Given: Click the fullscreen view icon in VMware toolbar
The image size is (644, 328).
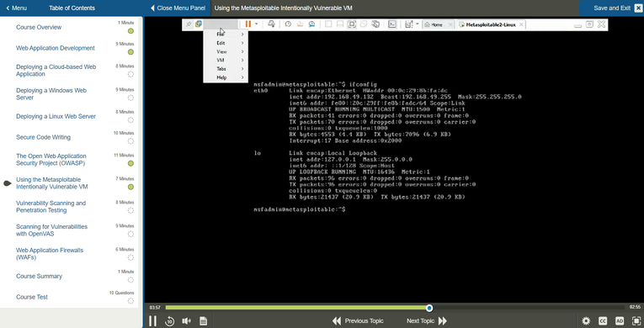Looking at the screenshot, I should tap(352, 24).
